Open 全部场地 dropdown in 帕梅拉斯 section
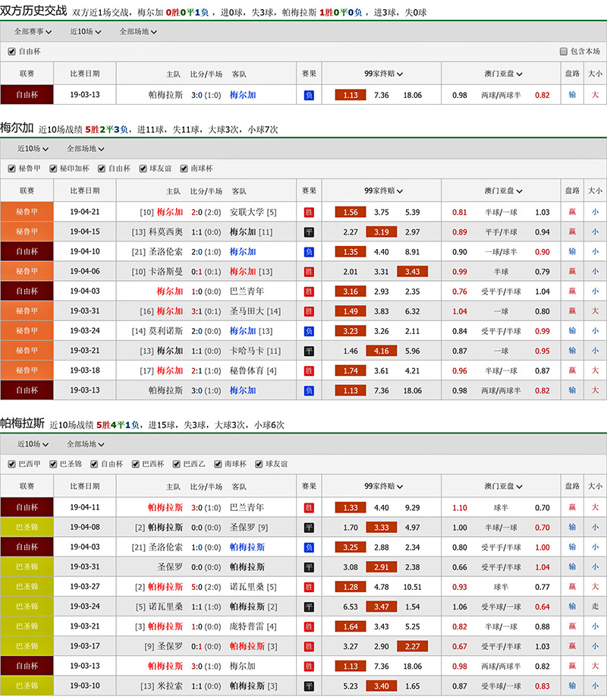Screen dimensions: 607x700 85,444
